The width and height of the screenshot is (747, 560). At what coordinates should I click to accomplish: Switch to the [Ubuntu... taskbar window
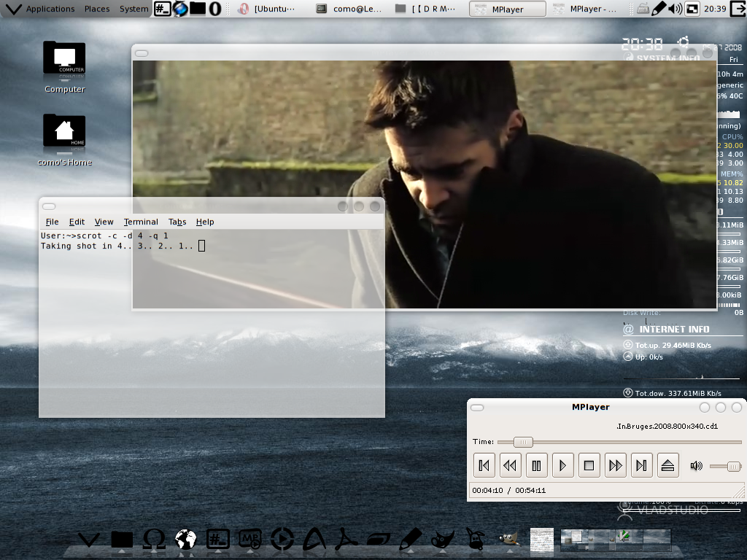point(267,9)
